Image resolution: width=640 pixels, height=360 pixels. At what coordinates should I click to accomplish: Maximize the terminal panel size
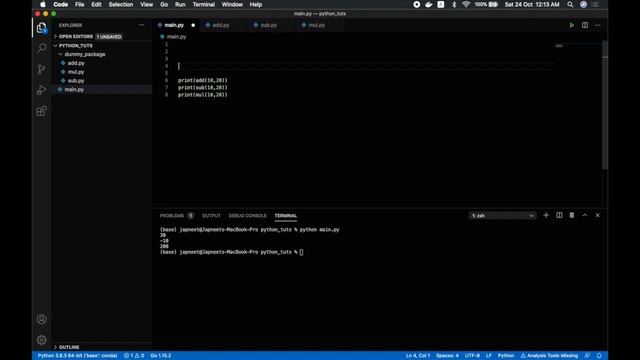pyautogui.click(x=584, y=216)
